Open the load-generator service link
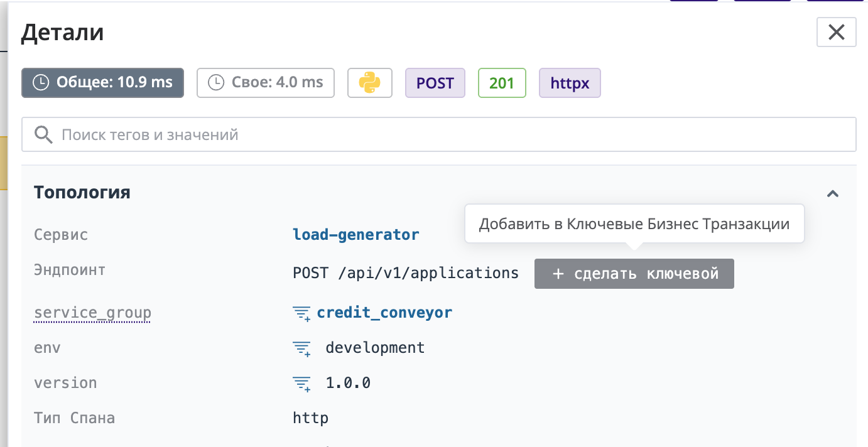868x447 pixels. [355, 235]
